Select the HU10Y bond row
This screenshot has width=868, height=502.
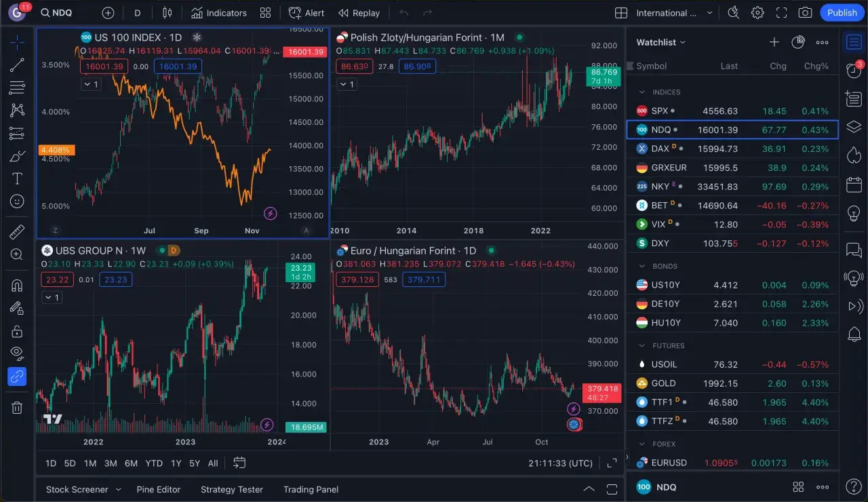tap(732, 323)
